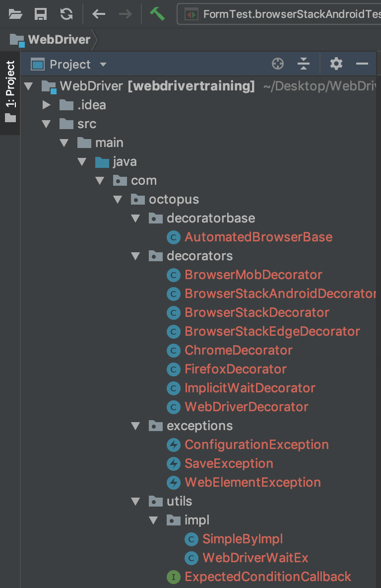Click the Collapse All icon in Project panel
The height and width of the screenshot is (588, 381).
click(303, 64)
